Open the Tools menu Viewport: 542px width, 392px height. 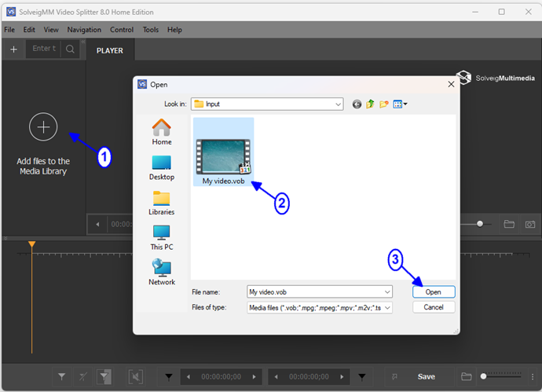(x=150, y=30)
